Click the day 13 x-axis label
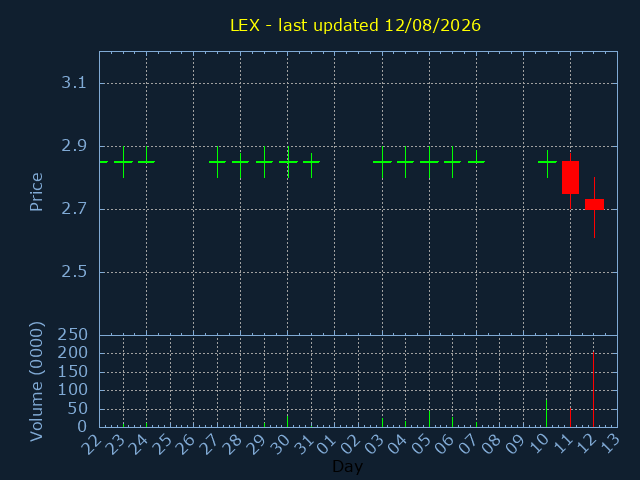The height and width of the screenshot is (480, 640). click(x=611, y=444)
